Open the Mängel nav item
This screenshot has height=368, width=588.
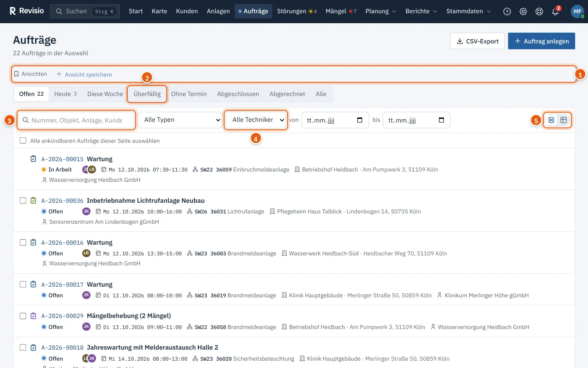click(x=341, y=11)
